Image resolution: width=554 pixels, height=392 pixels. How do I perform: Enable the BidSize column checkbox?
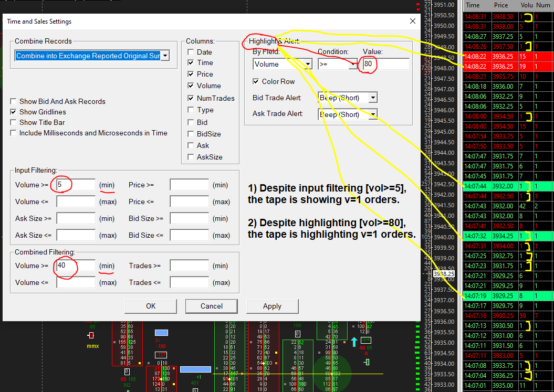point(191,134)
